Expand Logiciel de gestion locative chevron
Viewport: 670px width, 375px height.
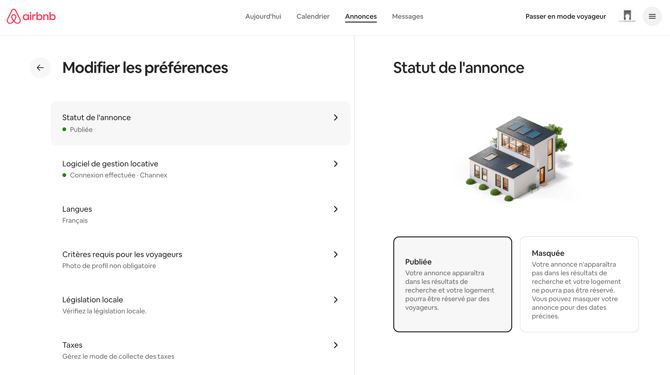335,164
